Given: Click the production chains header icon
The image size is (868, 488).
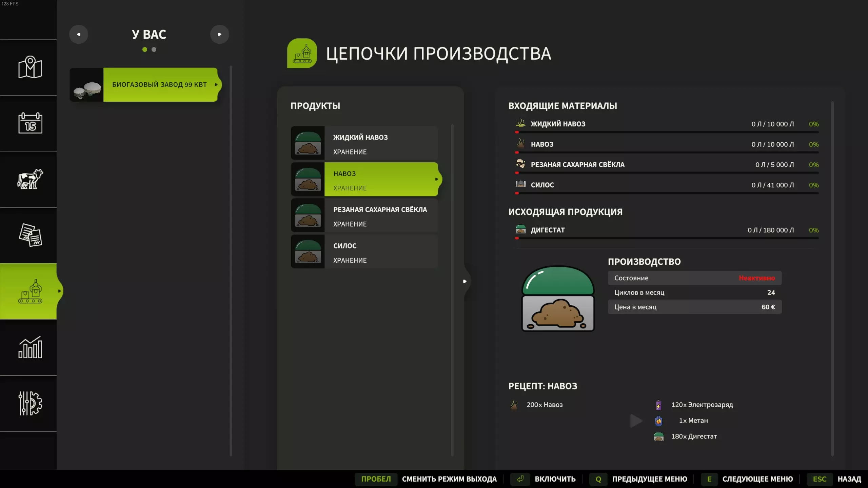Looking at the screenshot, I should point(302,53).
